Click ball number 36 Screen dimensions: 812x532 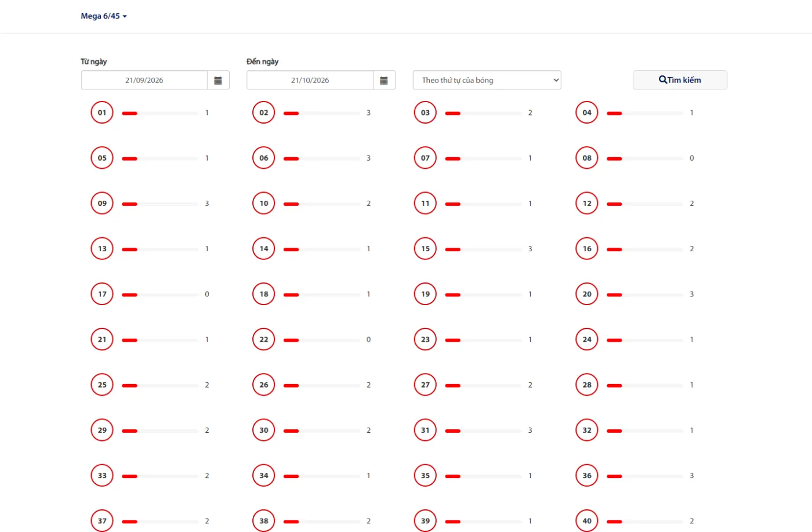tap(587, 476)
